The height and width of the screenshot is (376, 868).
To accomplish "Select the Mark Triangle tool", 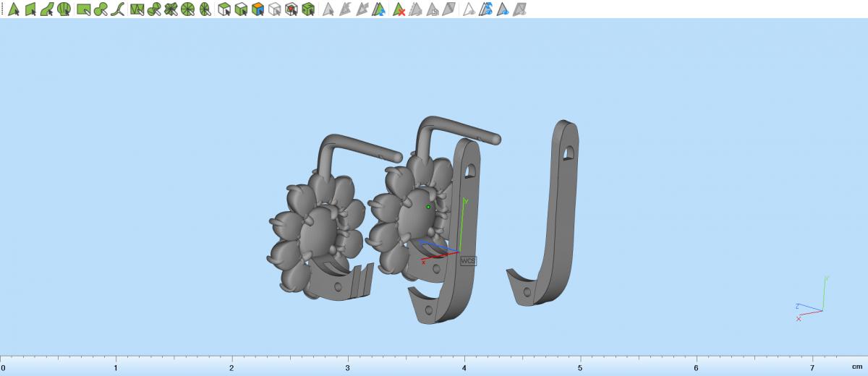I will tap(13, 9).
